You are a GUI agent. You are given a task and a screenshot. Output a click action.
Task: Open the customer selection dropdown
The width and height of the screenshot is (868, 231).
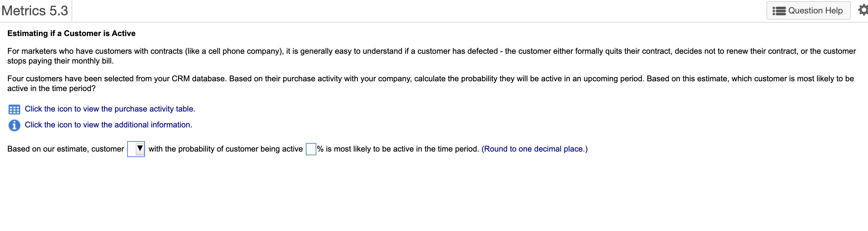136,148
